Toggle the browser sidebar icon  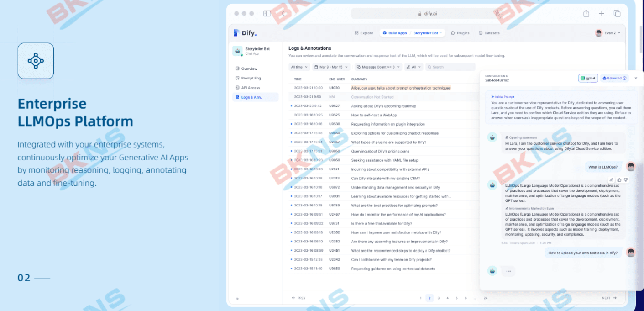point(267,14)
